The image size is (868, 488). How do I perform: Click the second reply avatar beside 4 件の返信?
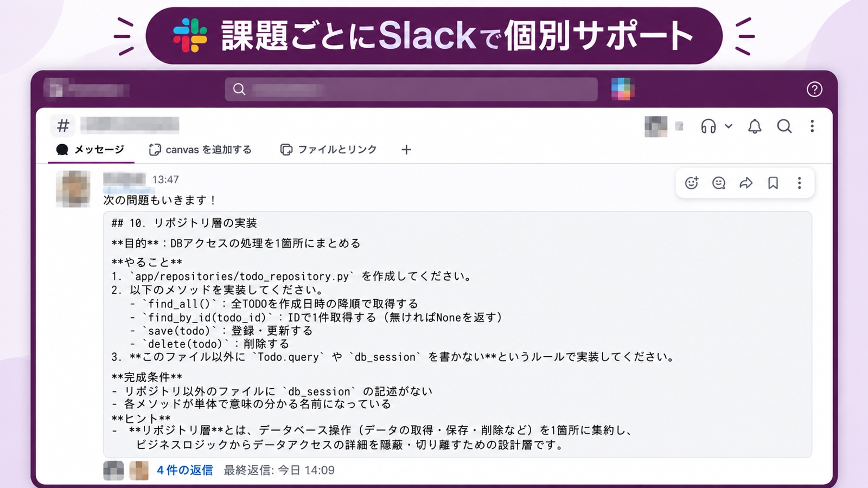pyautogui.click(x=139, y=470)
